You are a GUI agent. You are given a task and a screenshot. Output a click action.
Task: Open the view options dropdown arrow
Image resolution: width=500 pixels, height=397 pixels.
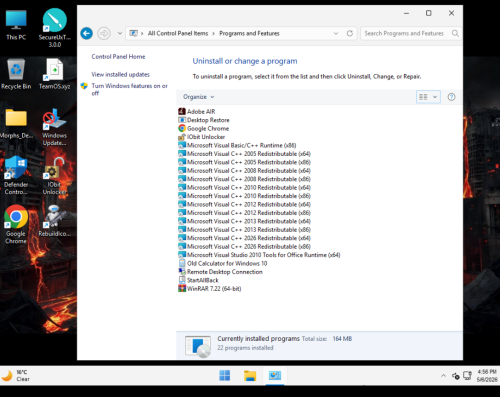435,97
